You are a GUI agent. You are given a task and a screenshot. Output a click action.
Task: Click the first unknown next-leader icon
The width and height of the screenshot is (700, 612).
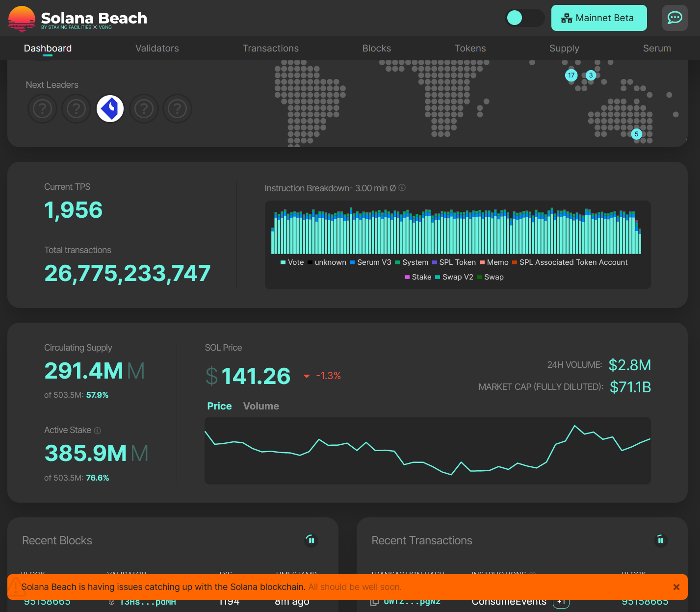coord(43,108)
